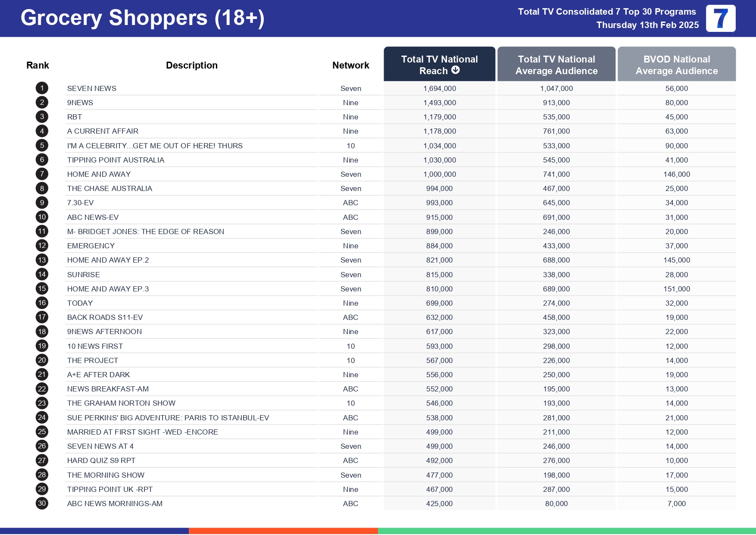Click the sort arrow beside Reach
The width and height of the screenshot is (756, 535).
(456, 70)
